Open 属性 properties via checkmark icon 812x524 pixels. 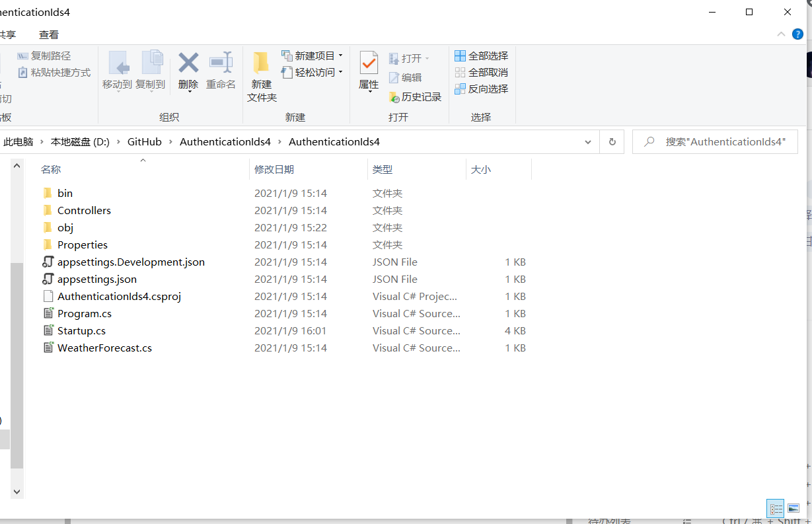click(x=369, y=63)
